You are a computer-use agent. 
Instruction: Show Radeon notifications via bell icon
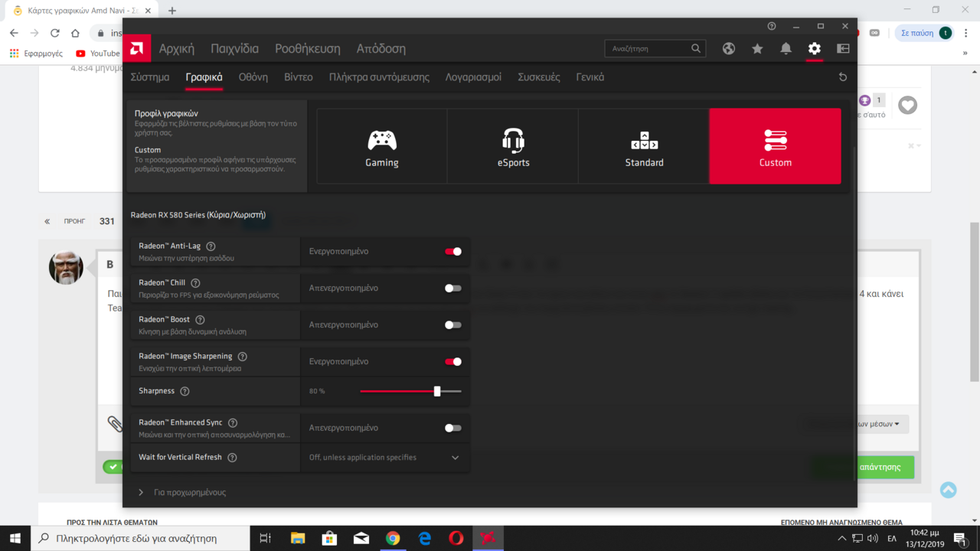tap(786, 48)
